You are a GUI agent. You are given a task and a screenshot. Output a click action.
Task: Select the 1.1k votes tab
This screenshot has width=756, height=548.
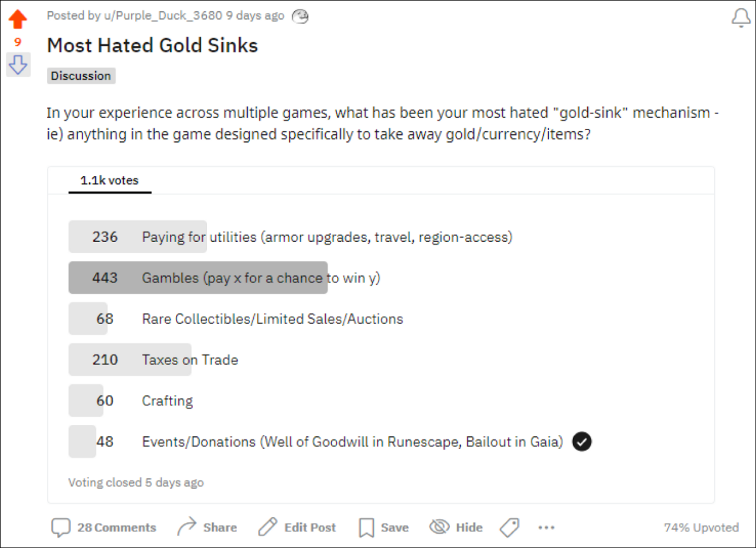point(109,181)
